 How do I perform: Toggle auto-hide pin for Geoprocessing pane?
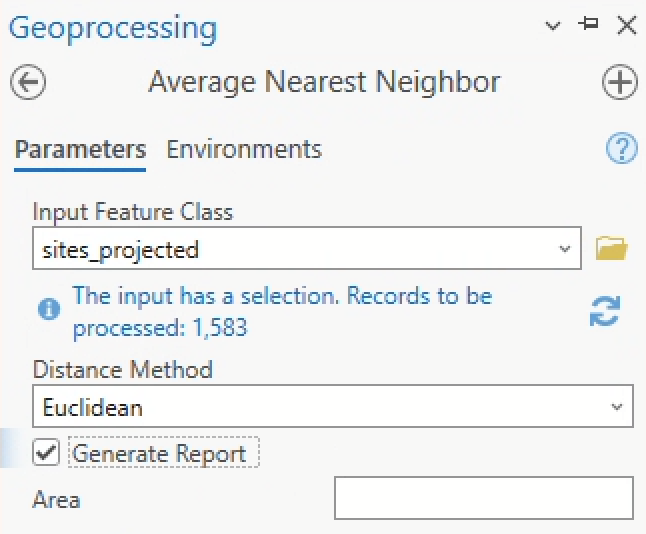589,26
